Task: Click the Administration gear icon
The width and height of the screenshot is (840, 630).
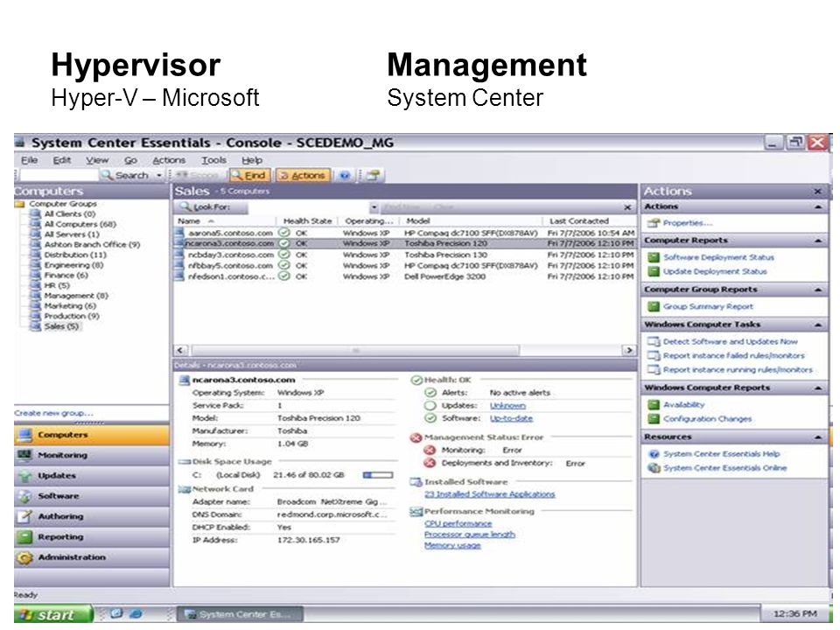Action: (x=24, y=557)
